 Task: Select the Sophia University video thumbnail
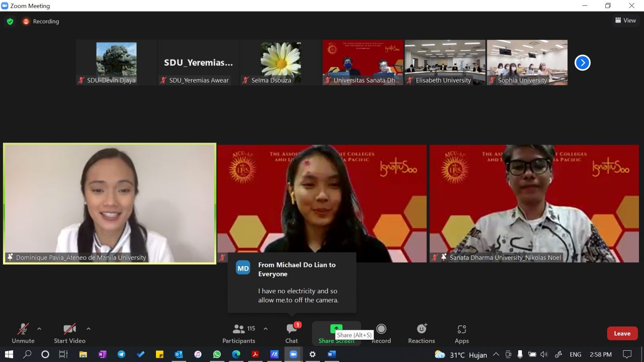(x=527, y=62)
